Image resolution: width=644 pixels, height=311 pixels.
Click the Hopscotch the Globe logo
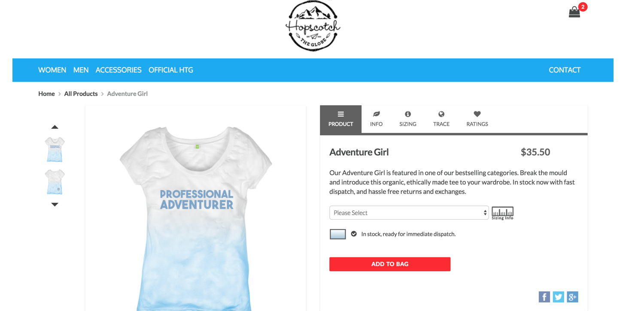pyautogui.click(x=313, y=26)
